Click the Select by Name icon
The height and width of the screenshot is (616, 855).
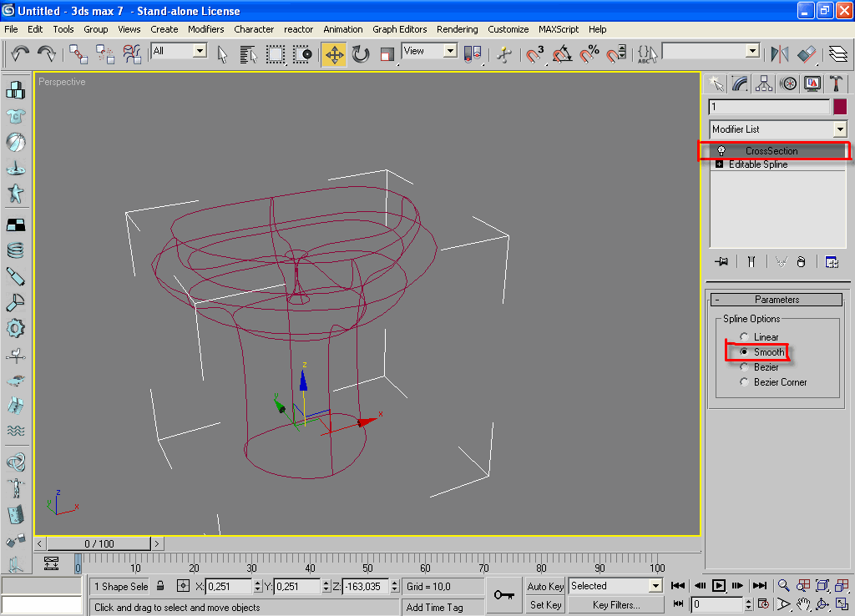tap(248, 54)
